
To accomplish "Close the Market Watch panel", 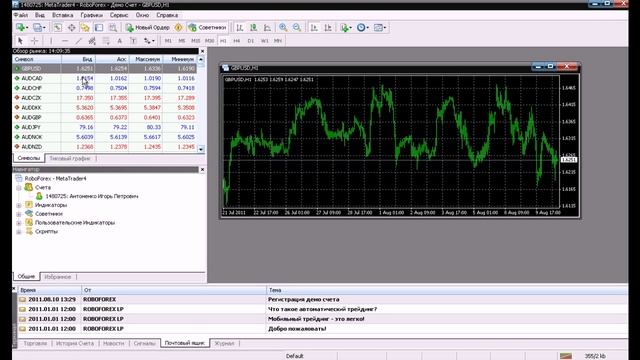I will tap(202, 51).
